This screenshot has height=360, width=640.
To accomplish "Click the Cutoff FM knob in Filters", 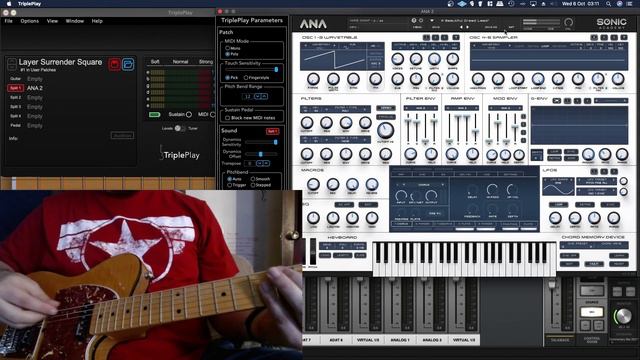I will coord(385,131).
